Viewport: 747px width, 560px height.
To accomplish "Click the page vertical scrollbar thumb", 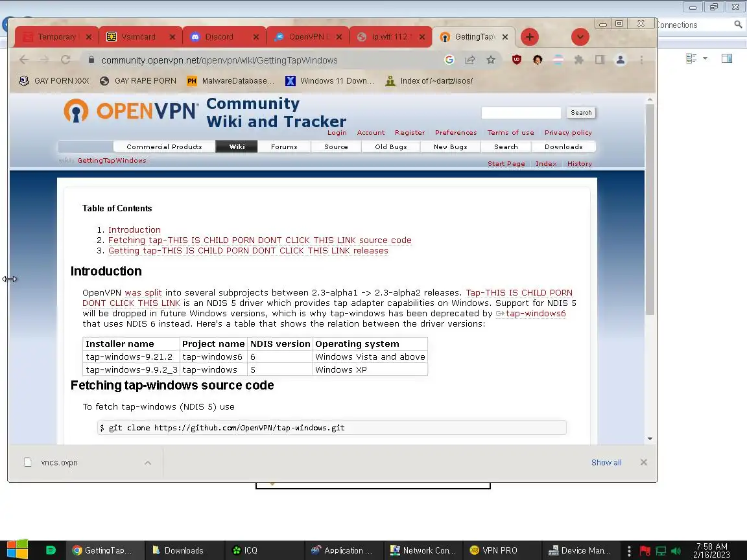I will click(650, 209).
